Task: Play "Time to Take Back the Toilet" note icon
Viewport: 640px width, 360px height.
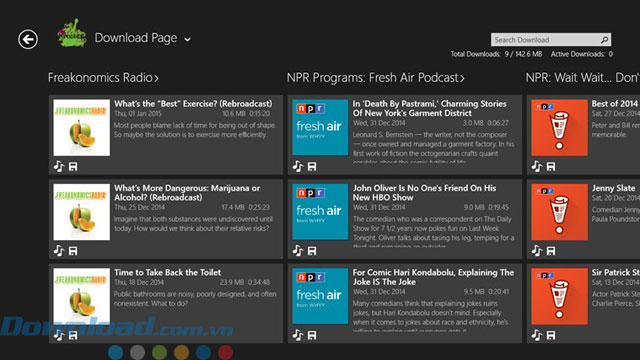Action: click(59, 336)
